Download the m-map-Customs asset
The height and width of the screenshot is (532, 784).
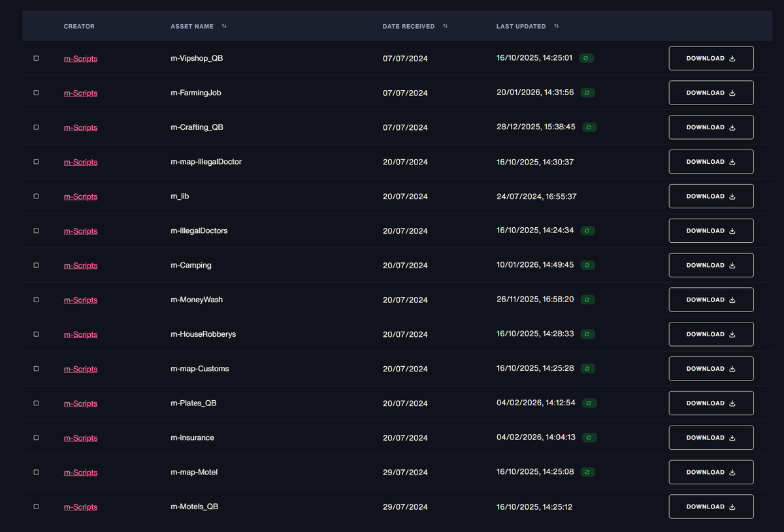point(711,369)
